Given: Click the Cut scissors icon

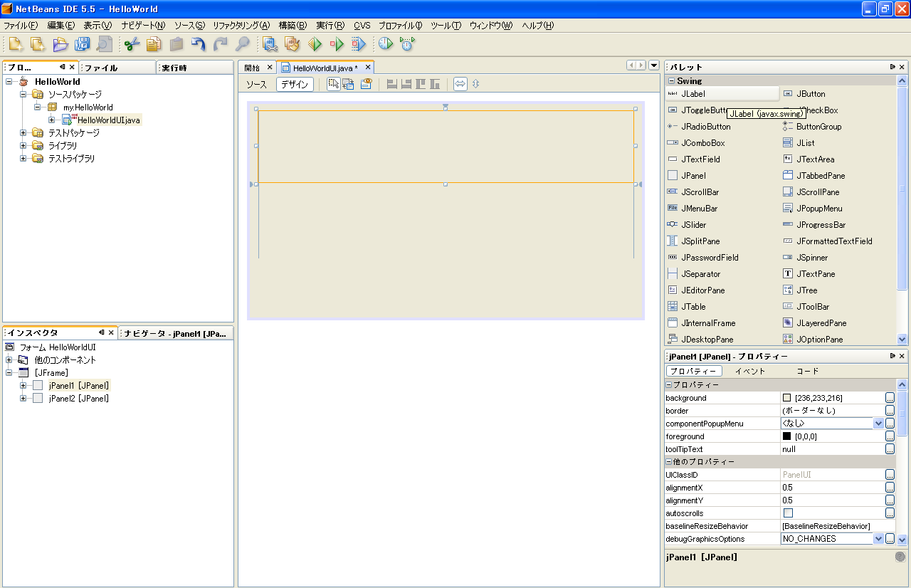Looking at the screenshot, I should [132, 44].
